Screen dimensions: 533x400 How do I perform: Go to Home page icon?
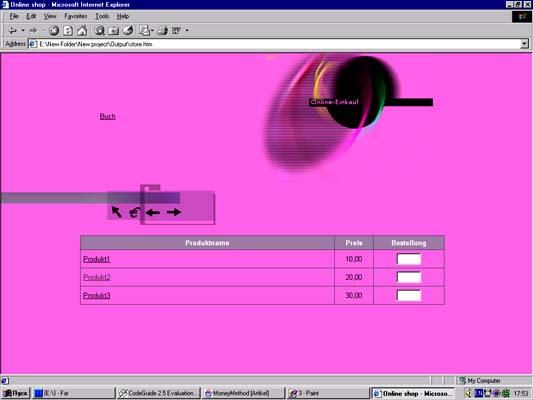82,31
